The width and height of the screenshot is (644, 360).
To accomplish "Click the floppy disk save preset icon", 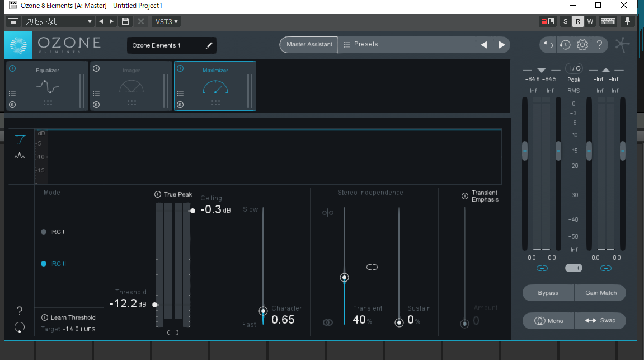I will tap(125, 21).
